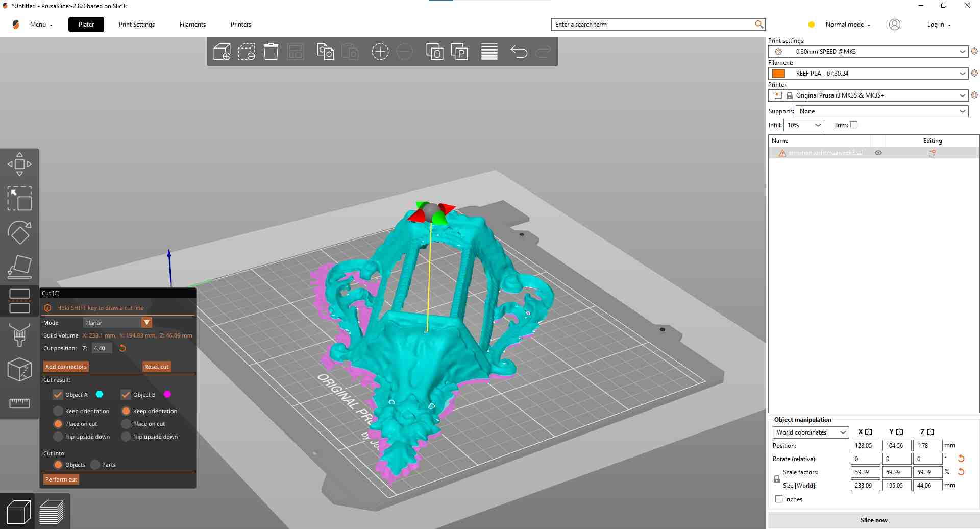This screenshot has width=980, height=529.
Task: Open the Supports dropdown
Action: 882,111
